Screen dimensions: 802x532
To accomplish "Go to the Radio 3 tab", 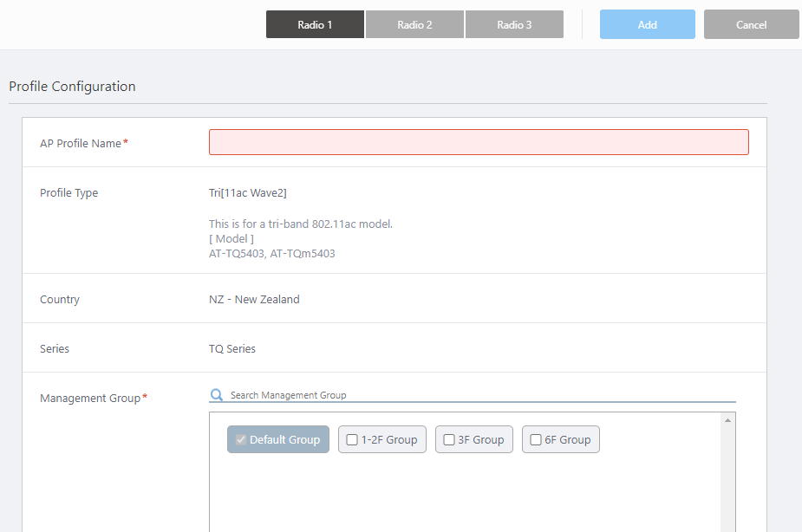I will click(x=514, y=25).
